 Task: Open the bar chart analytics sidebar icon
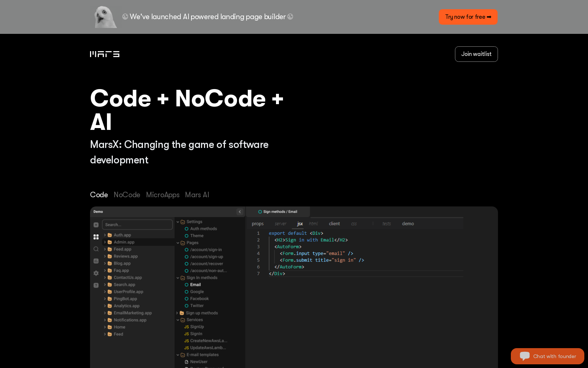(96, 261)
